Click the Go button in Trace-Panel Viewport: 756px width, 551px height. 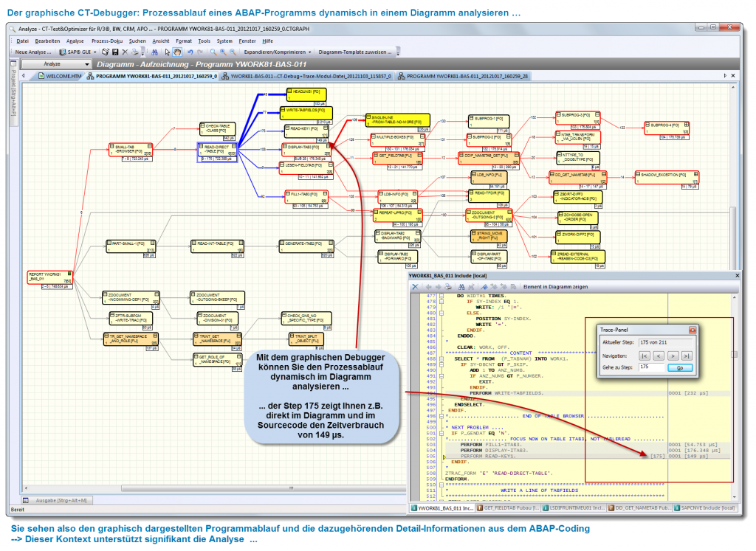coord(680,367)
